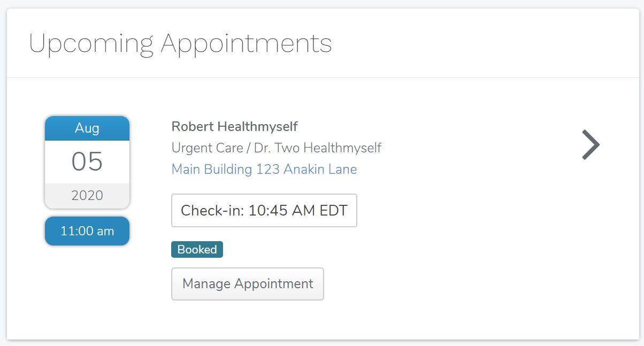Click the Manage Appointment button
The image size is (644, 346).
[x=247, y=284]
